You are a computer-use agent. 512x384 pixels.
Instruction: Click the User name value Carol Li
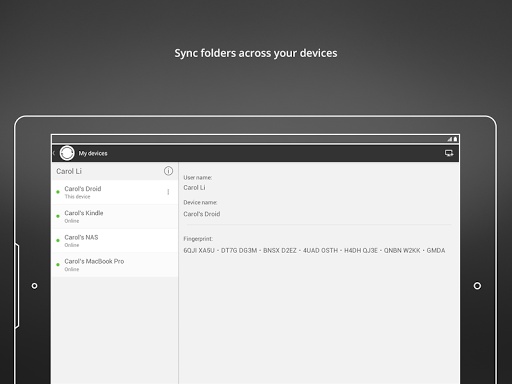click(x=194, y=188)
